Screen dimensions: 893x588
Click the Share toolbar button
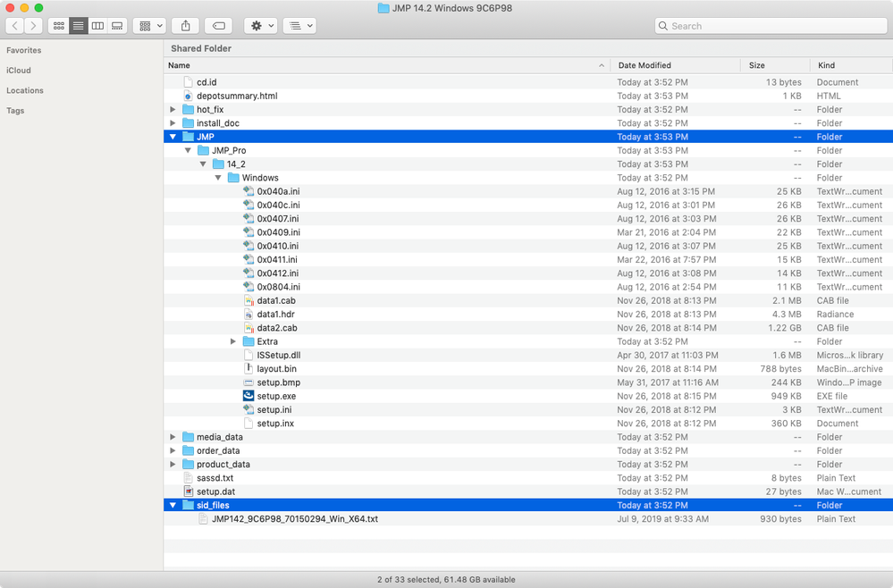[186, 26]
